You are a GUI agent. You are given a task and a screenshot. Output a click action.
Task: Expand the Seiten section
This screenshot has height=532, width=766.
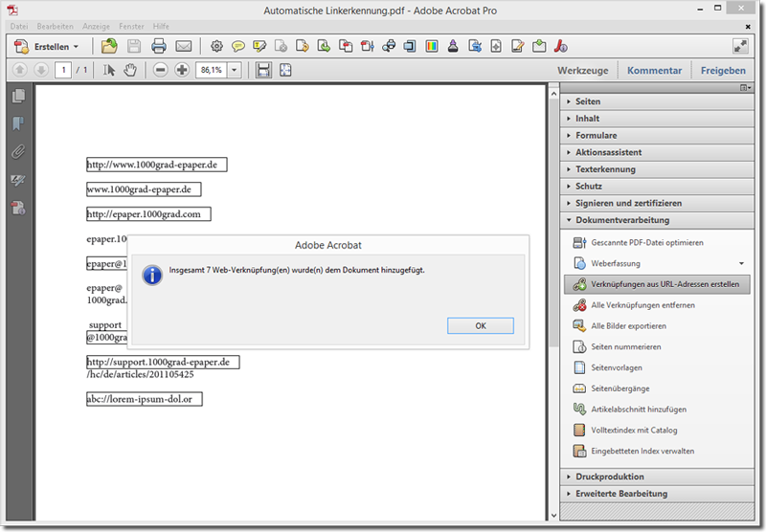(x=657, y=101)
